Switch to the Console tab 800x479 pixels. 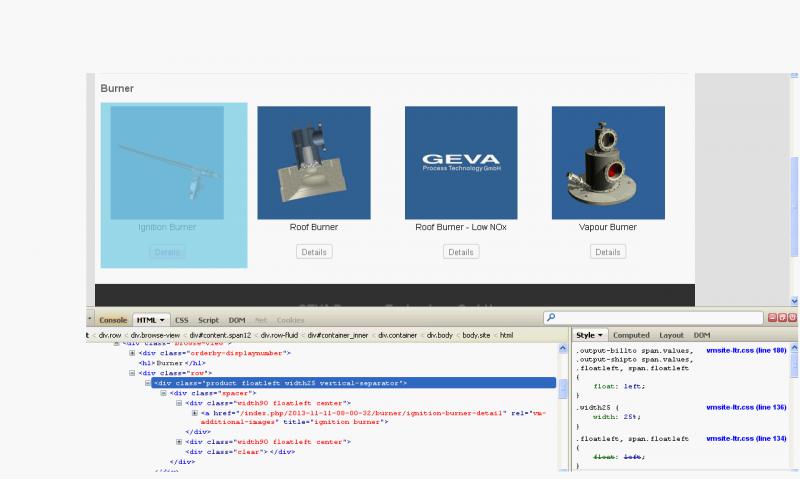113,320
